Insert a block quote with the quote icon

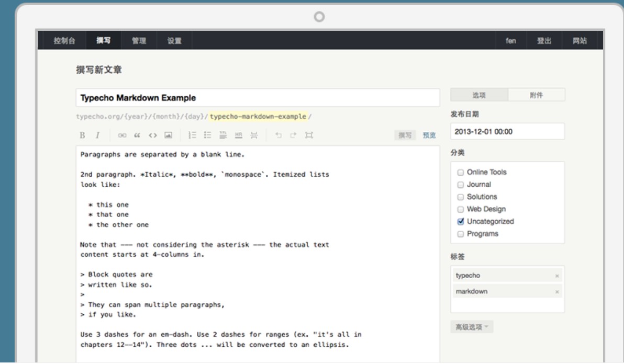tap(137, 135)
